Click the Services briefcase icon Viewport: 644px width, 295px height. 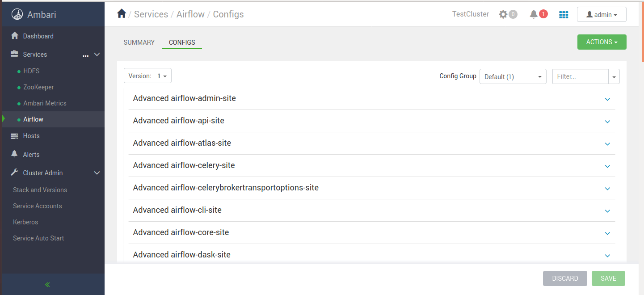[x=15, y=54]
